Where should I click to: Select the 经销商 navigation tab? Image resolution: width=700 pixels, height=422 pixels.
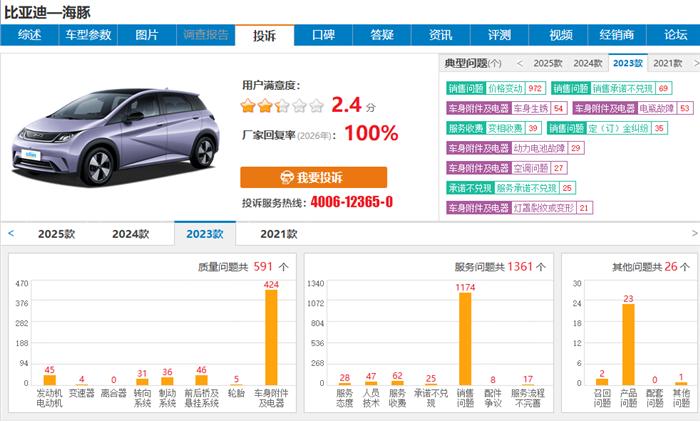(616, 35)
